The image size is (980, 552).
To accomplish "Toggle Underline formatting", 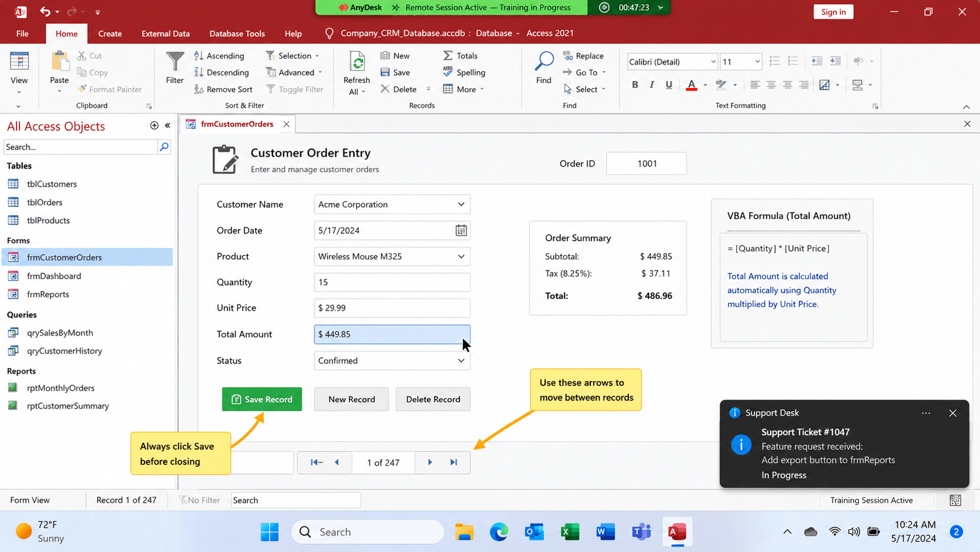I will tap(669, 85).
